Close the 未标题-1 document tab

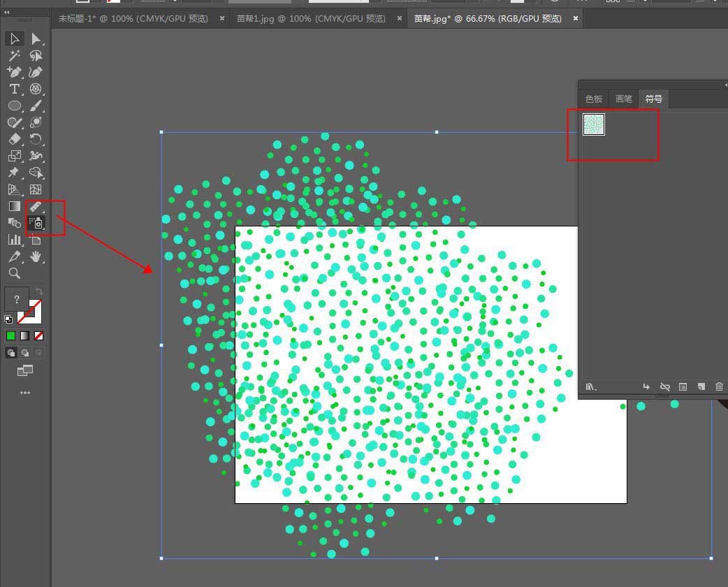222,19
